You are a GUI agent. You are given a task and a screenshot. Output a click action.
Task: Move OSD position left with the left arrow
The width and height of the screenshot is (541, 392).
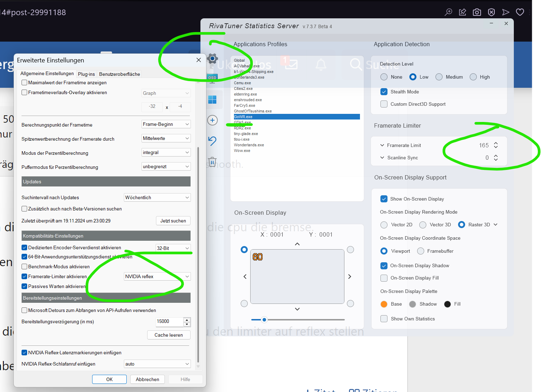[x=245, y=277]
